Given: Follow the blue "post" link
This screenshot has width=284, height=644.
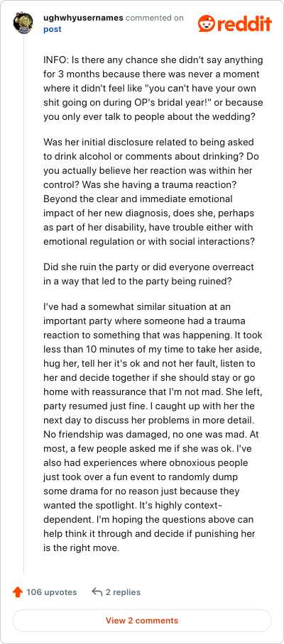Looking at the screenshot, I should point(53,29).
